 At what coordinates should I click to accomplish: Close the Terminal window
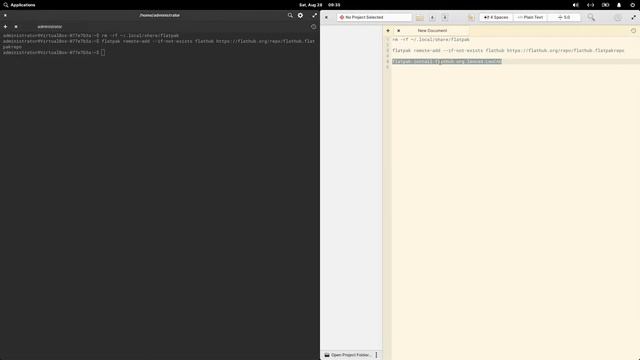point(5,16)
